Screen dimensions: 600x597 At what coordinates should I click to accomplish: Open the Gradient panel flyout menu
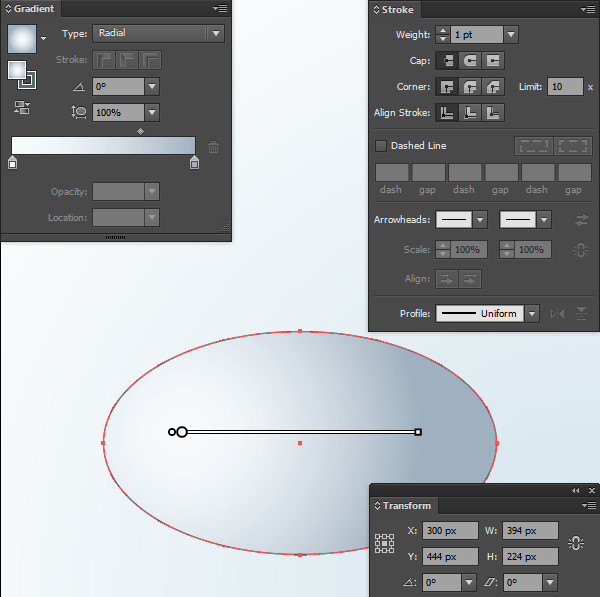[x=220, y=8]
